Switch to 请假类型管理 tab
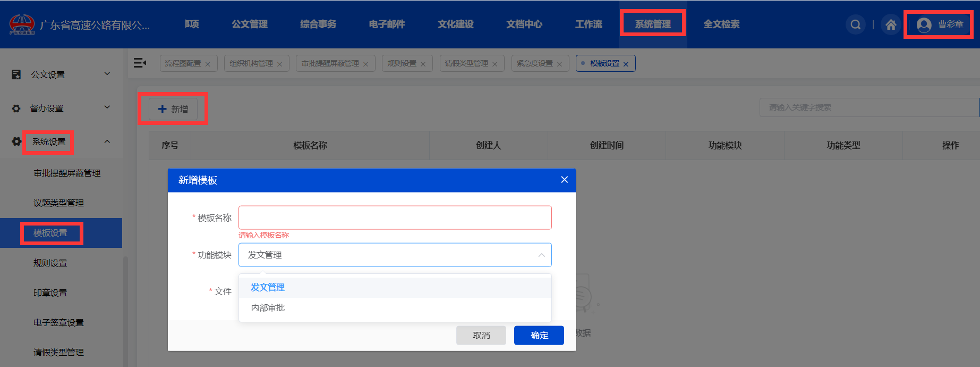 (x=466, y=63)
